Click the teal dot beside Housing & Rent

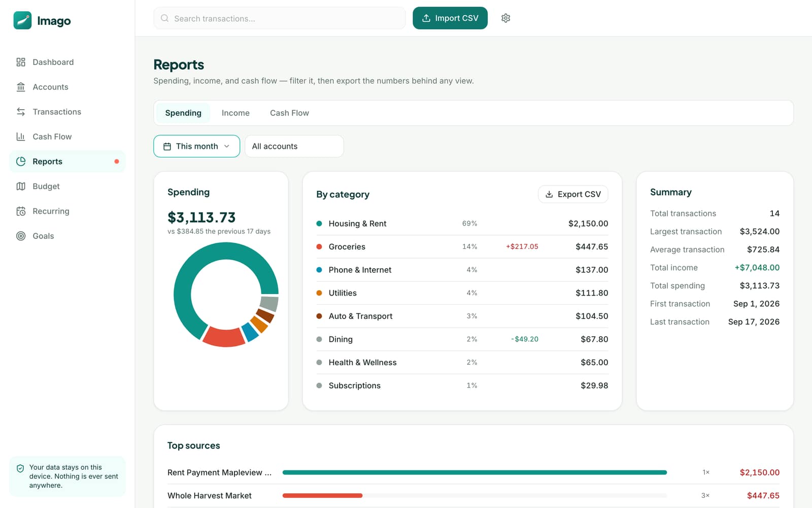coord(319,224)
